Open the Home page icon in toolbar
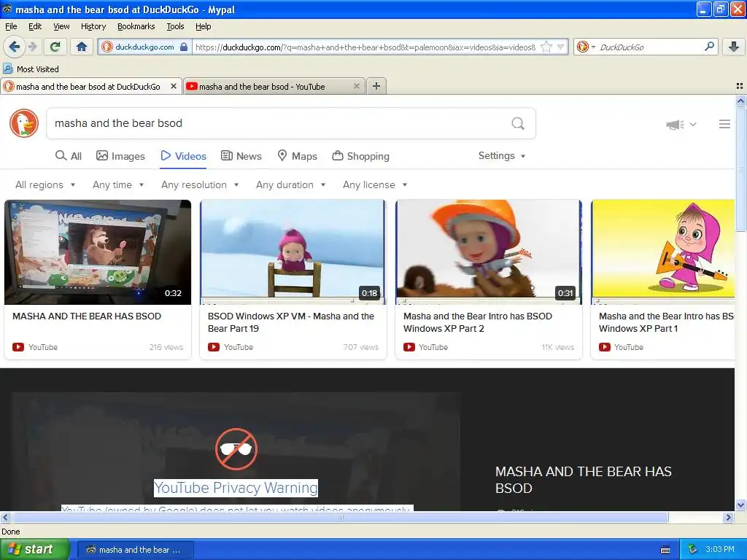Viewport: 747px width, 560px height. click(82, 47)
